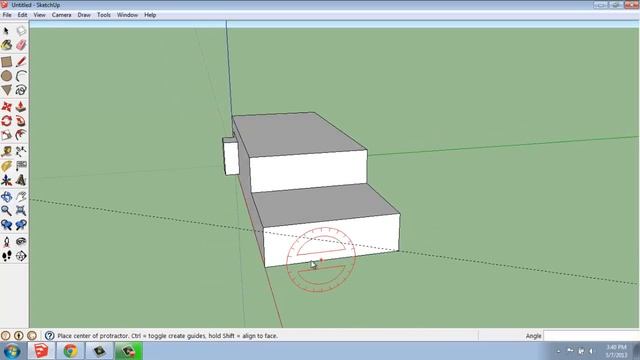This screenshot has width=640, height=360.
Task: Click the Zoom Extents tool
Action: [21, 211]
